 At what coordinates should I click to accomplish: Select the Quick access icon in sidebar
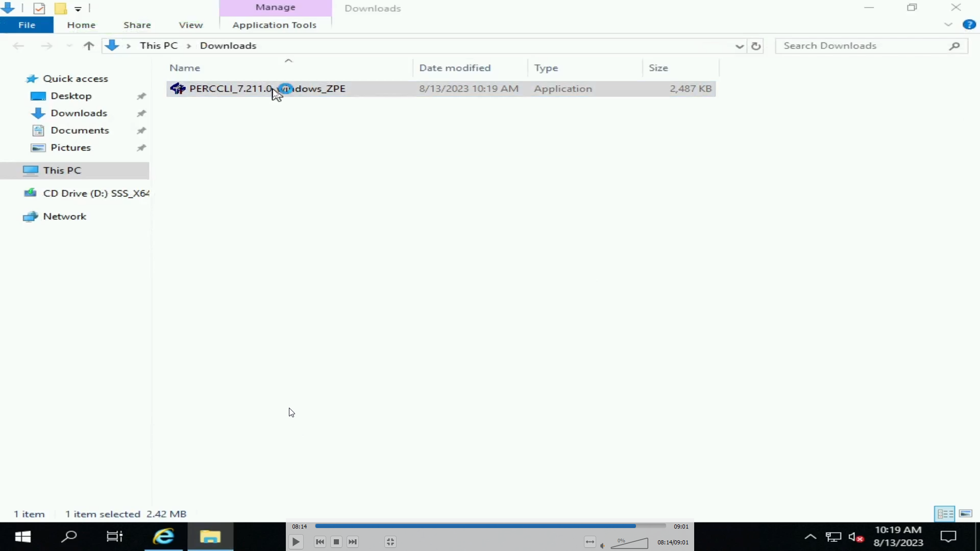click(32, 78)
